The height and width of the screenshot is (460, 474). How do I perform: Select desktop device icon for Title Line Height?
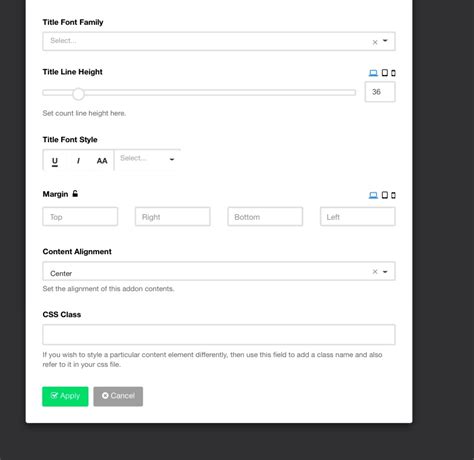373,73
